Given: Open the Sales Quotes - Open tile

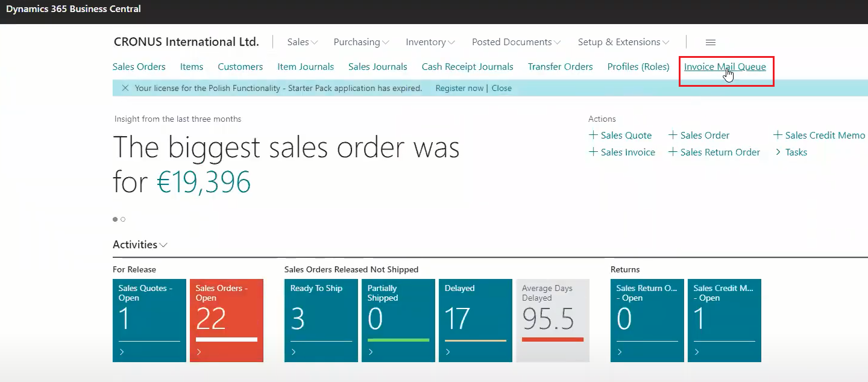Looking at the screenshot, I should pos(149,321).
